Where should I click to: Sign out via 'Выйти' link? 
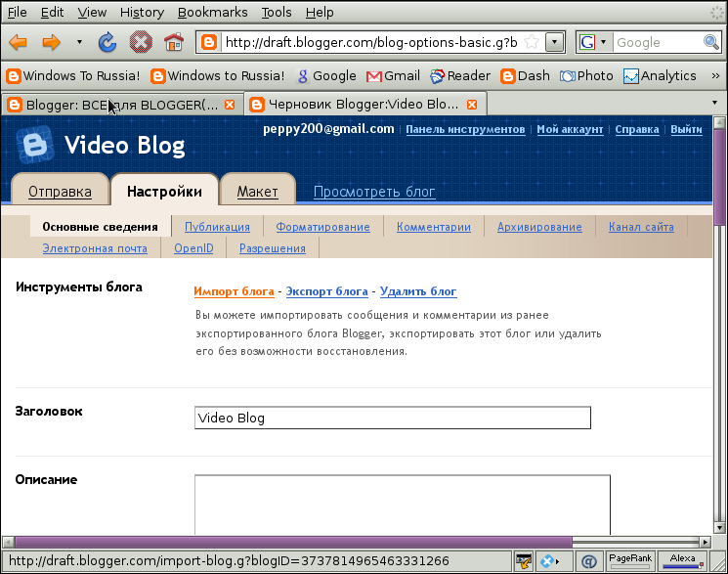pos(686,129)
